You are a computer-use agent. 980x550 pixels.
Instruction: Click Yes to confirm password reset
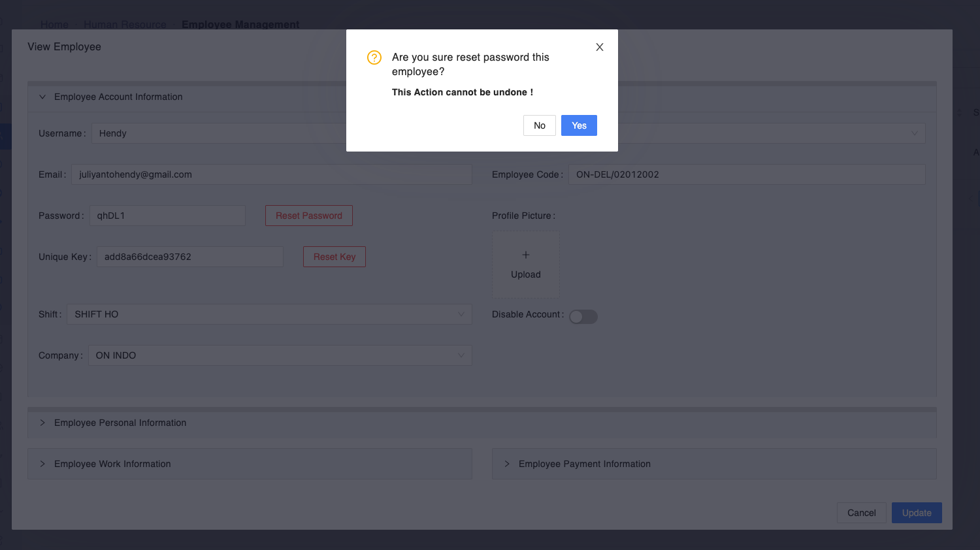click(579, 125)
